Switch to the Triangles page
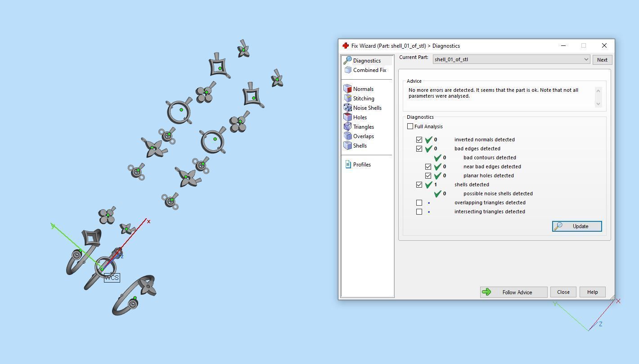The width and height of the screenshot is (639, 364). click(364, 127)
